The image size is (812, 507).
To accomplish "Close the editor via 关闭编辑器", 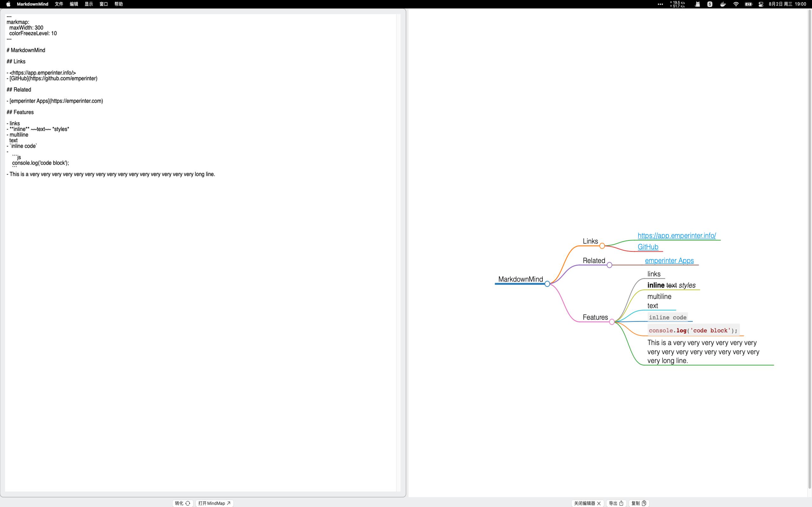I will click(x=587, y=503).
